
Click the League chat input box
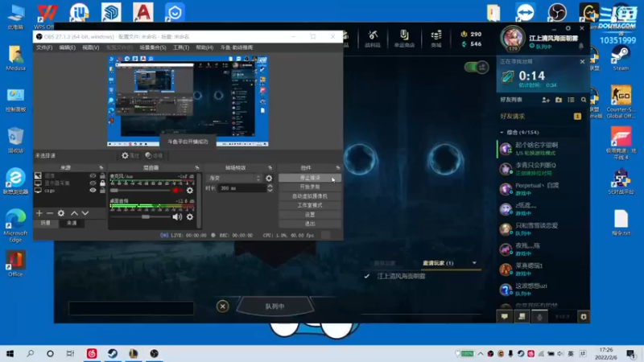(131, 308)
